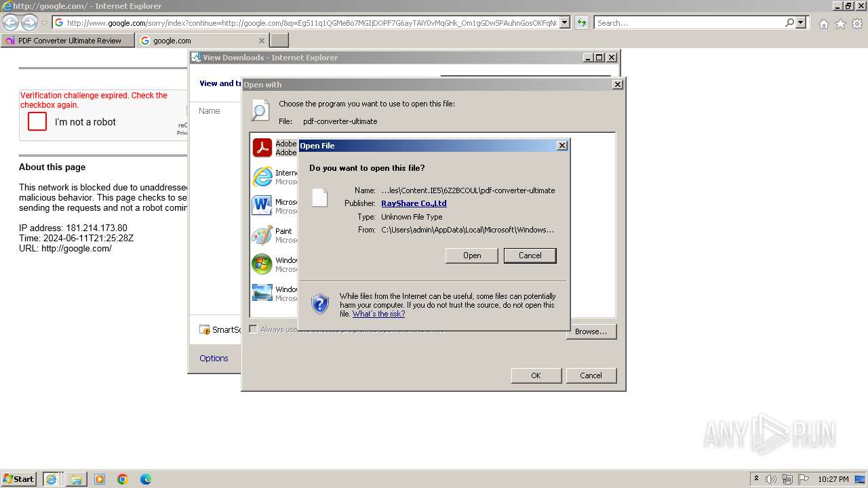The width and height of the screenshot is (868, 488).
Task: Open Windows Media Player from the taskbar
Action: click(x=100, y=479)
